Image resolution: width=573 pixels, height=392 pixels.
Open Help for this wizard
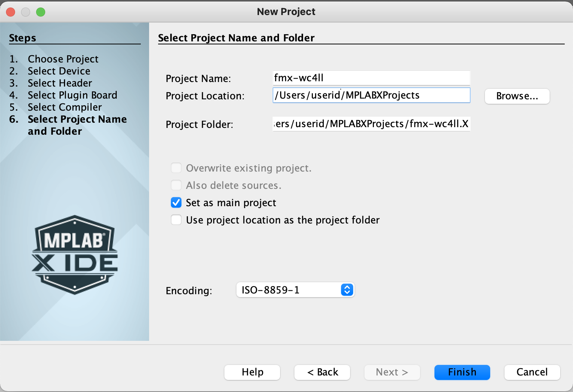(252, 372)
